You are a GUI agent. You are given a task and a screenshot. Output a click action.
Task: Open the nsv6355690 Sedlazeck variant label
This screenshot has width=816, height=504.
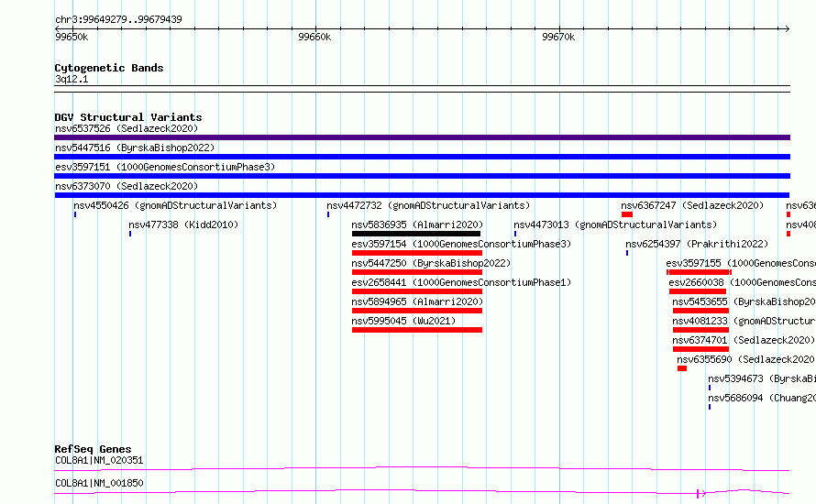pyautogui.click(x=745, y=359)
